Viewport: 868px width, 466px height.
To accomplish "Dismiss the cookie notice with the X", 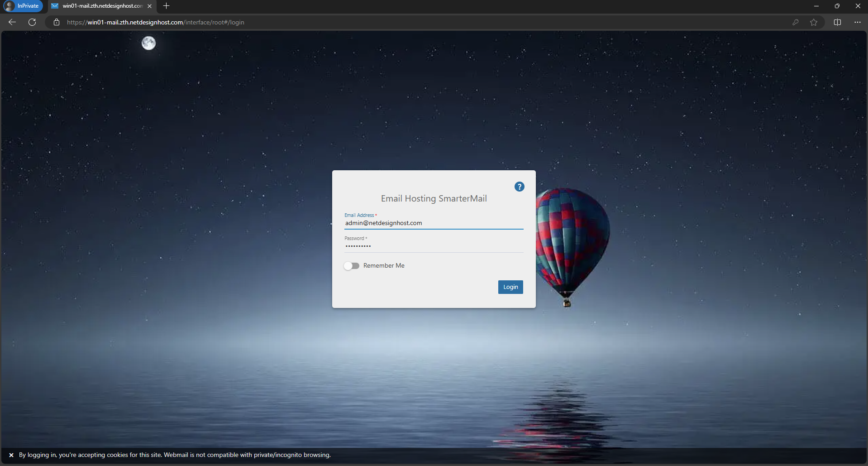I will [x=11, y=455].
